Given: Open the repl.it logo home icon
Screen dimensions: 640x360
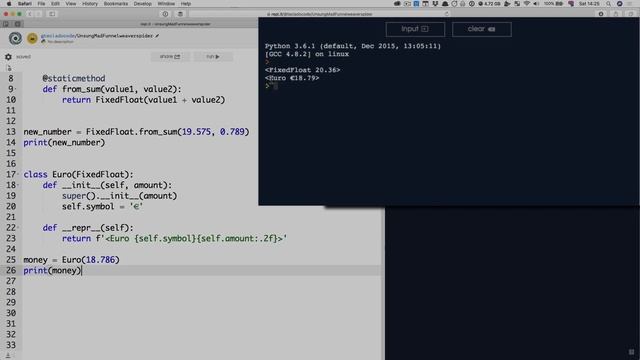Looking at the screenshot, I should (16, 38).
